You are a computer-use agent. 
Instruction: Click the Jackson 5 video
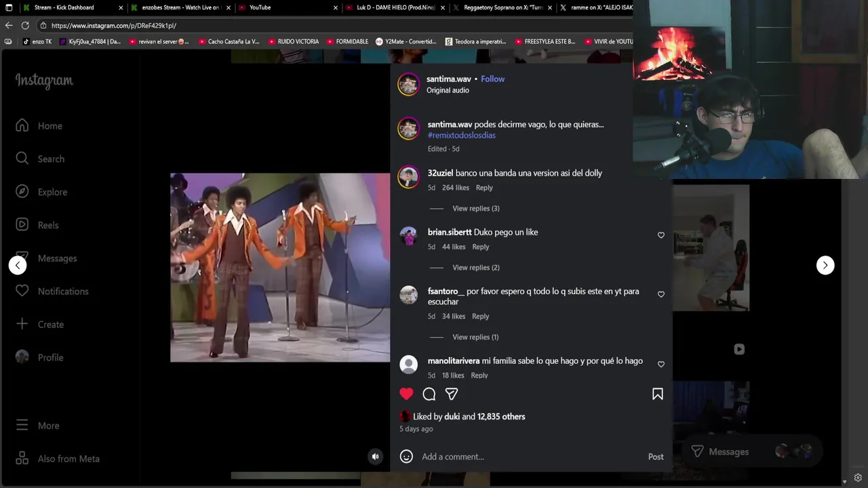point(280,268)
